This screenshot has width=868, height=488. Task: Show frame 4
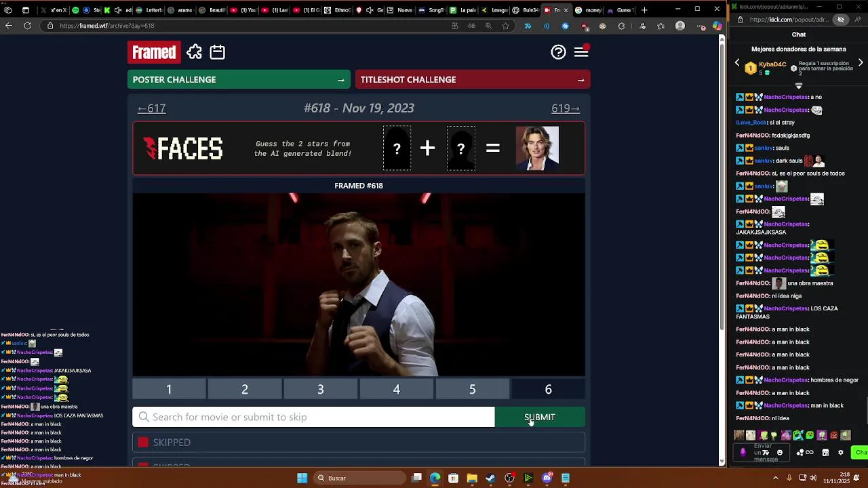pyautogui.click(x=397, y=389)
